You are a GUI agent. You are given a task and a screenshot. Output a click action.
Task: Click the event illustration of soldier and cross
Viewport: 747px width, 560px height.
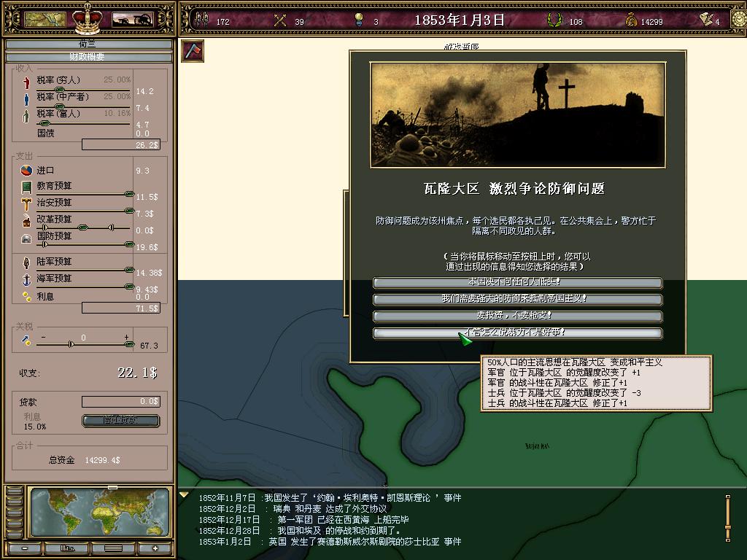pyautogui.click(x=518, y=114)
